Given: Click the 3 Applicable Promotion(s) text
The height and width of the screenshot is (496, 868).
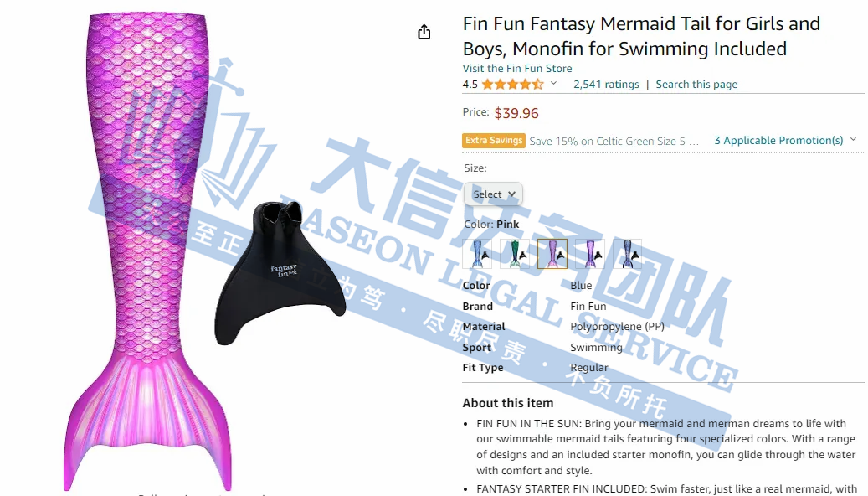Looking at the screenshot, I should [x=778, y=140].
